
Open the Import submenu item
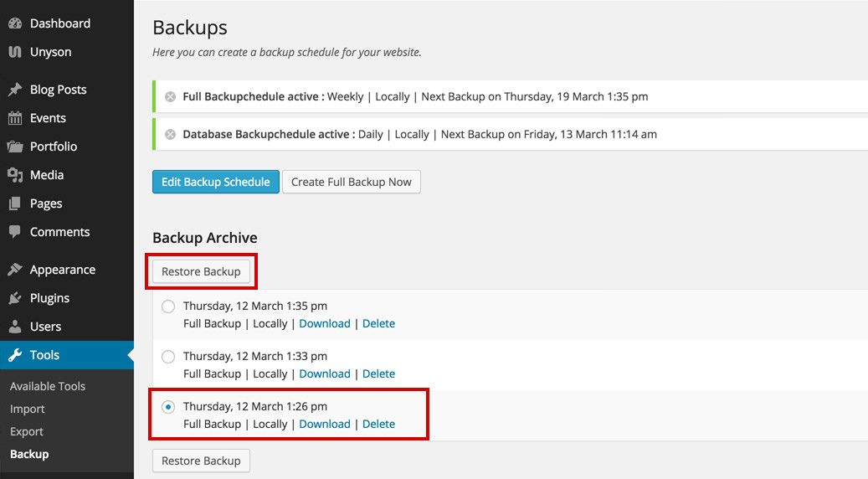click(x=27, y=409)
